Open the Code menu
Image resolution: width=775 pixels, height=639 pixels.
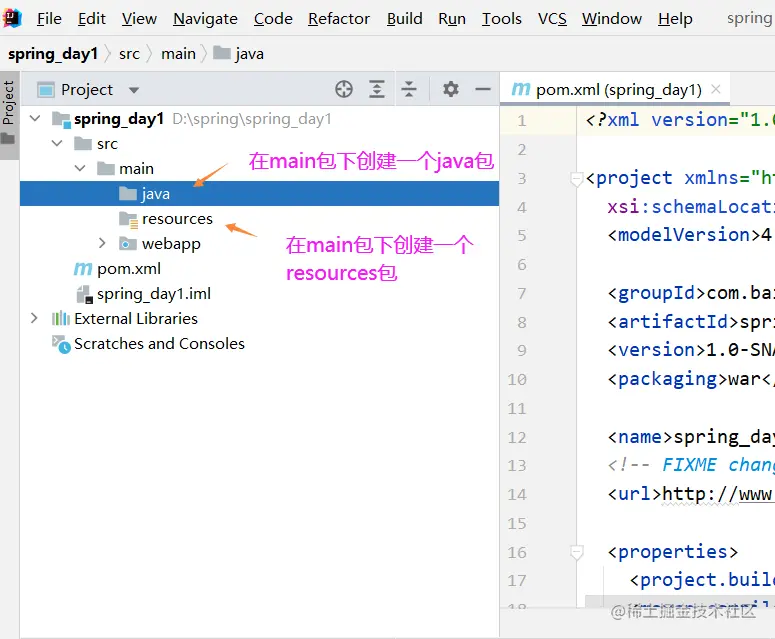tap(273, 19)
